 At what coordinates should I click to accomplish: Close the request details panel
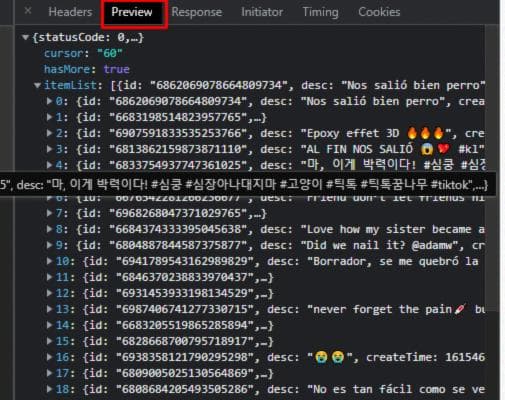click(x=28, y=11)
